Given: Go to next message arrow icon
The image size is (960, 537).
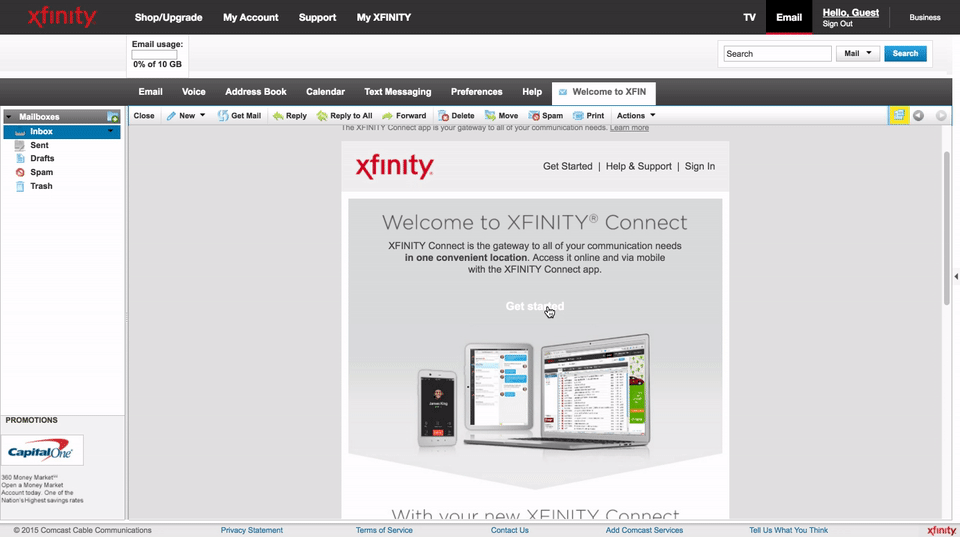Looking at the screenshot, I should point(941,115).
